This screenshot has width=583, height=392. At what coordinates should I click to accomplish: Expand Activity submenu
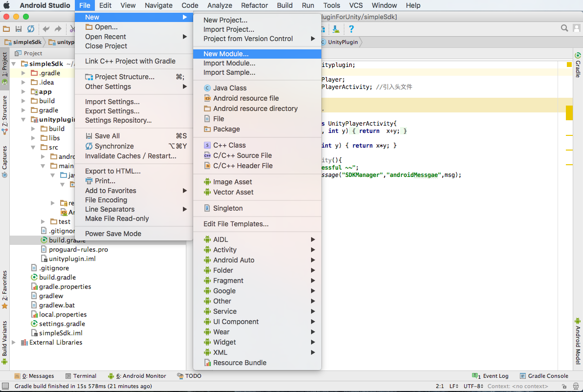(257, 250)
